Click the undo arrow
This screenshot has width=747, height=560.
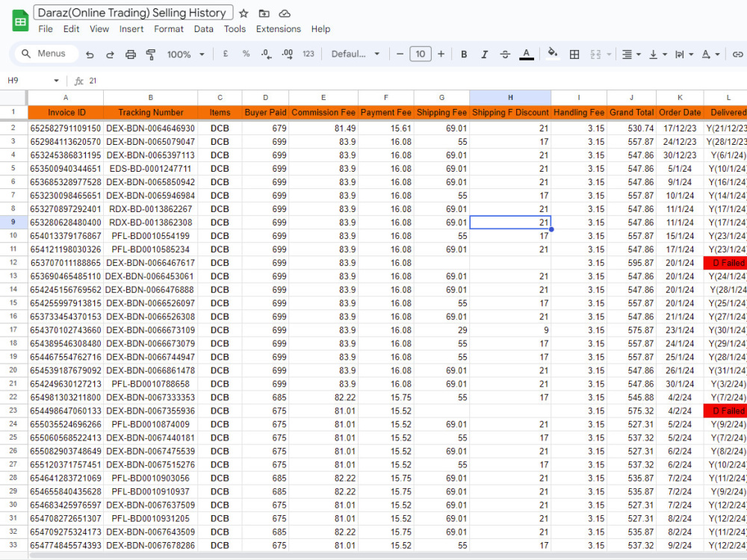90,55
